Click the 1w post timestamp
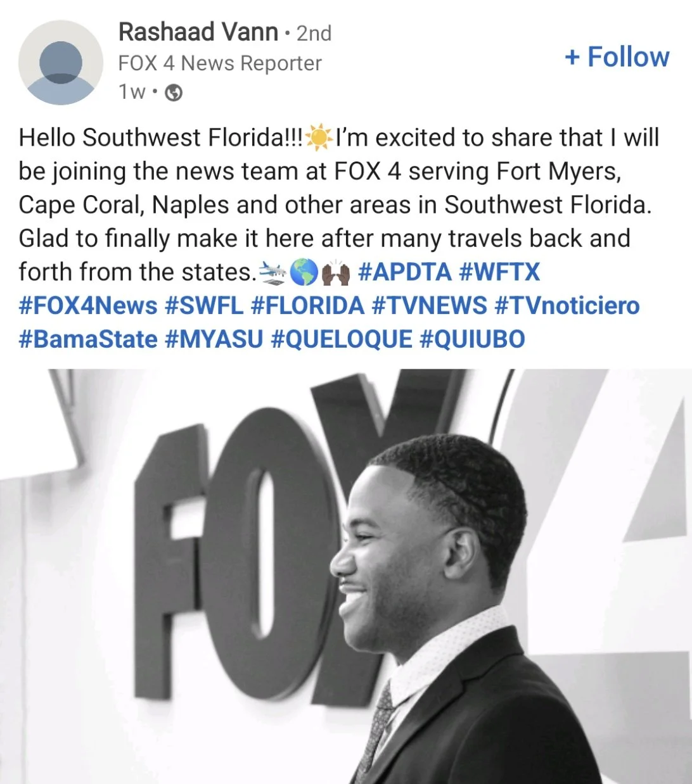This screenshot has height=784, width=692. click(x=132, y=92)
